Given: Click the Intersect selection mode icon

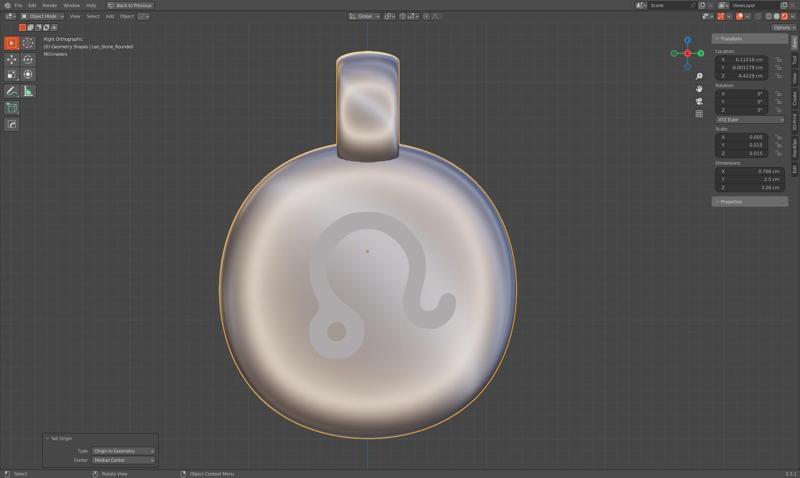Looking at the screenshot, I should point(54,28).
